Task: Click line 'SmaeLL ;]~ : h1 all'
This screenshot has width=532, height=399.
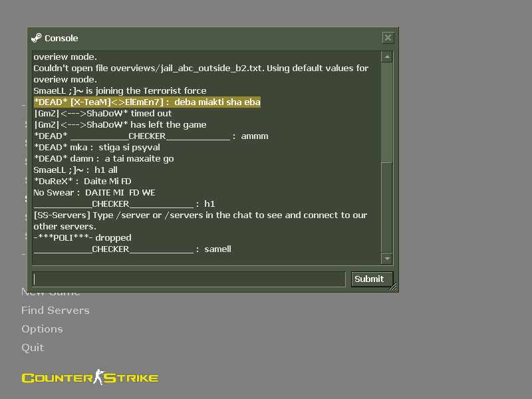Action: point(75,170)
